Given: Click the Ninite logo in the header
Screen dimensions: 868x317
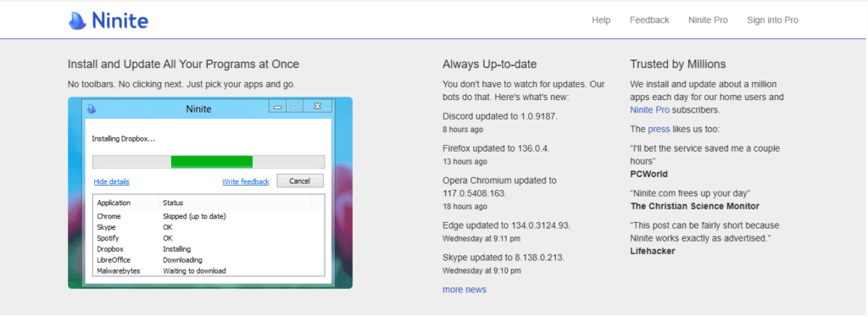Looking at the screenshot, I should 108,20.
